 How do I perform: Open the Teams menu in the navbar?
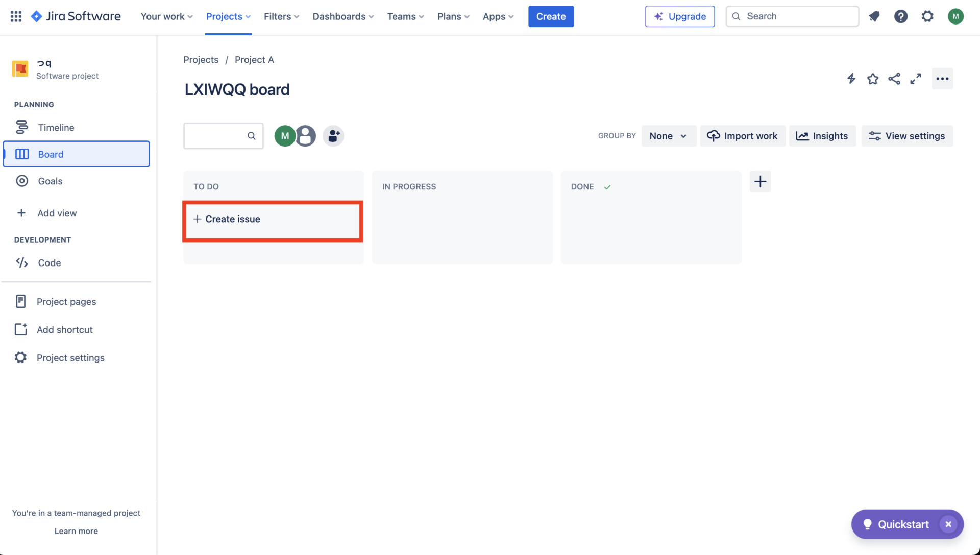[405, 16]
